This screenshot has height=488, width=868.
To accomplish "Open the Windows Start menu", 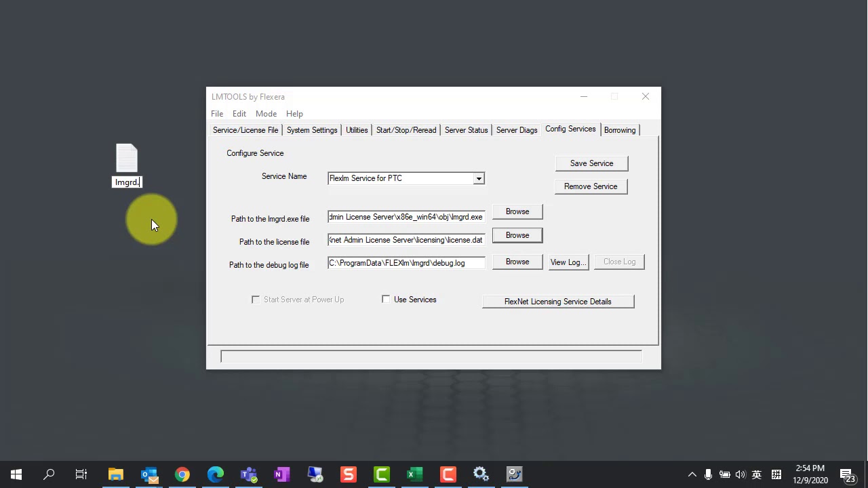I will tap(16, 474).
